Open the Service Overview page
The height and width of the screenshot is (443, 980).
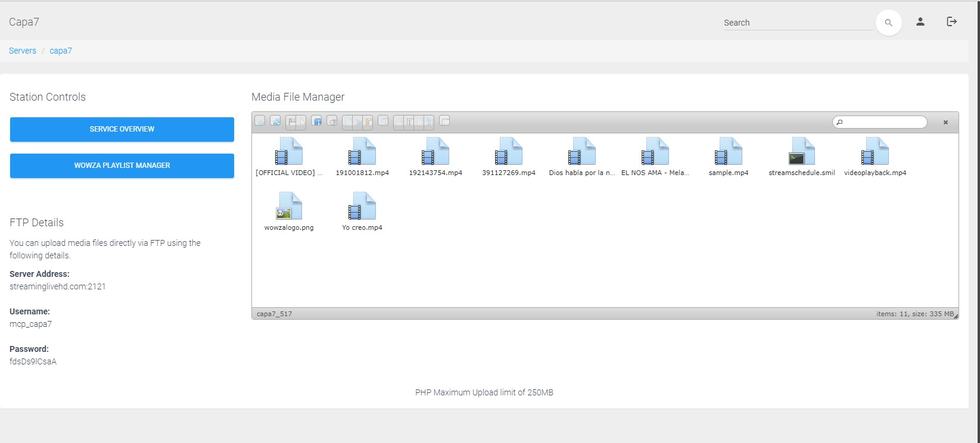coord(122,129)
